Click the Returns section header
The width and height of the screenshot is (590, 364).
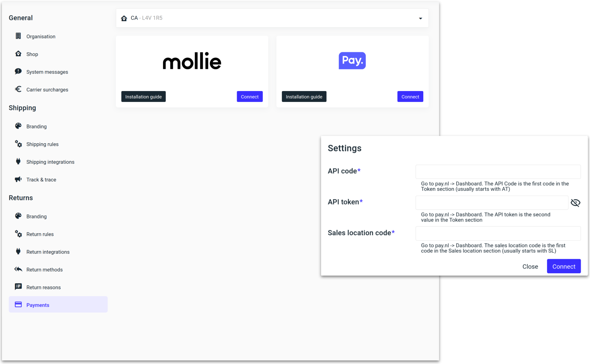point(21,198)
